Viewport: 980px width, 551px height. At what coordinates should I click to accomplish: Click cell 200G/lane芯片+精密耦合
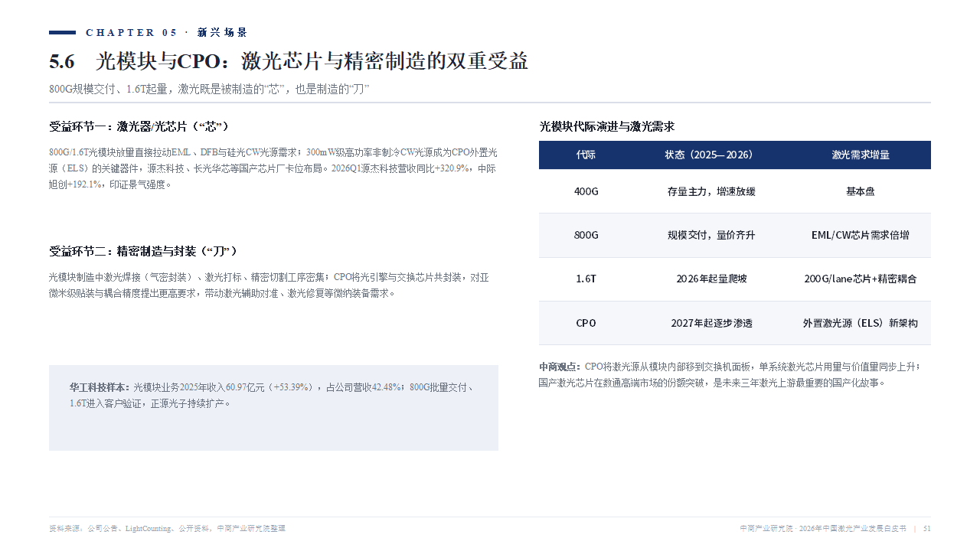[861, 279]
